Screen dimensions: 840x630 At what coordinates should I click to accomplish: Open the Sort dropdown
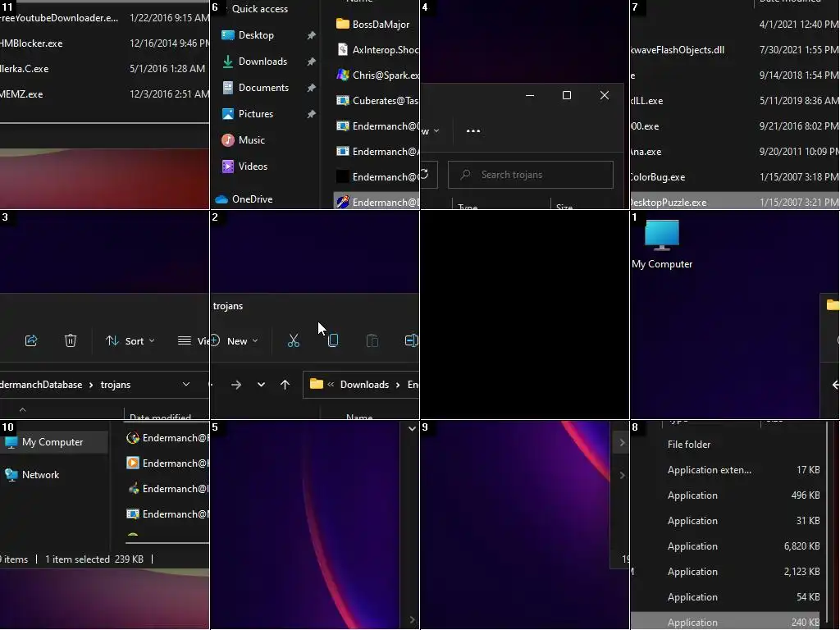130,340
